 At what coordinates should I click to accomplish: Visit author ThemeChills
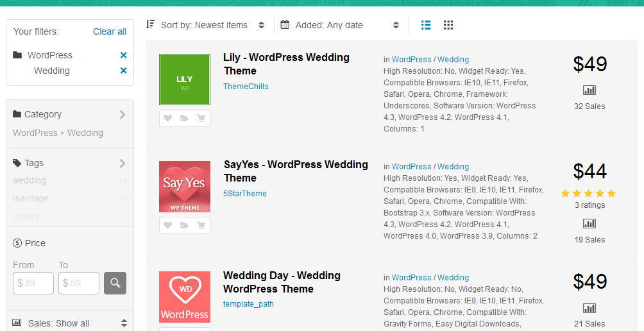coord(246,87)
